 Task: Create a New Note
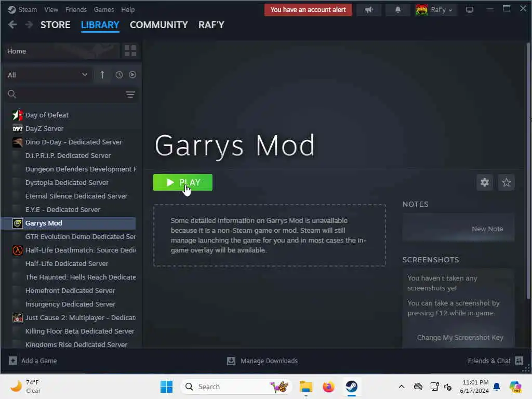pyautogui.click(x=487, y=229)
